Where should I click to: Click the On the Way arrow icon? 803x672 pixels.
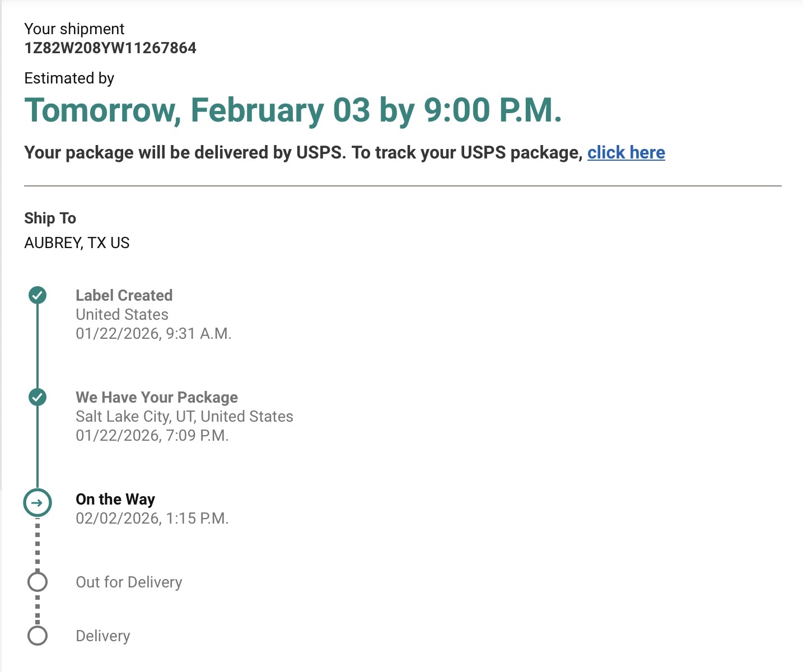coord(38,502)
